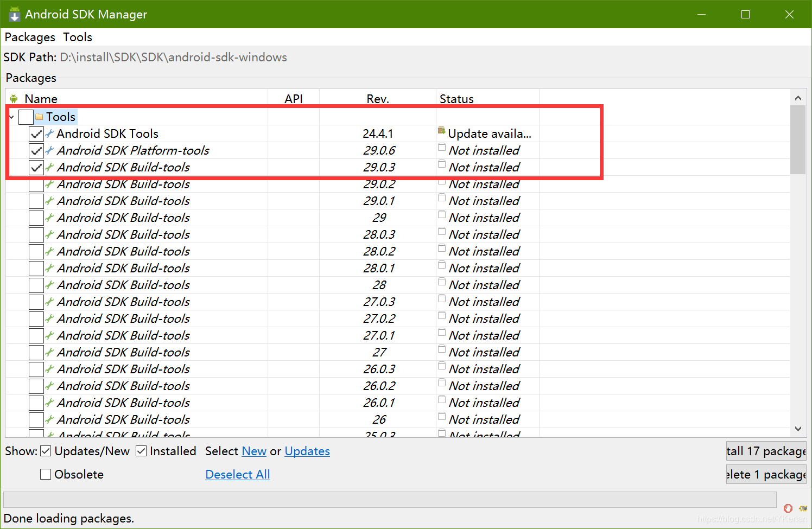Click the Android SDK Manager title bar icon
The height and width of the screenshot is (529, 812).
point(15,14)
